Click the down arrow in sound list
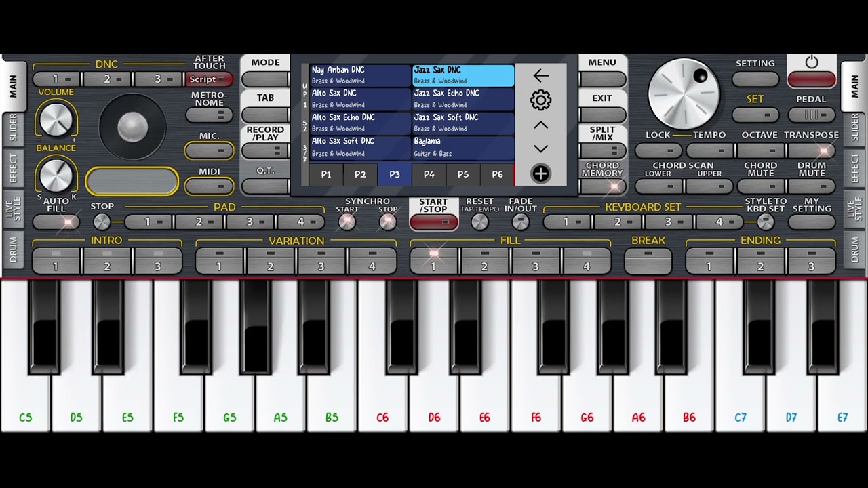Screen dimensions: 868x488 [x=540, y=149]
